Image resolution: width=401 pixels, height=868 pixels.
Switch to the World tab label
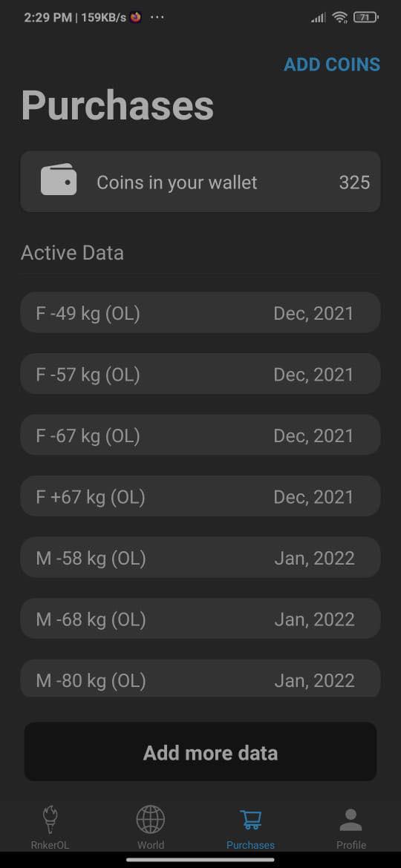(151, 845)
